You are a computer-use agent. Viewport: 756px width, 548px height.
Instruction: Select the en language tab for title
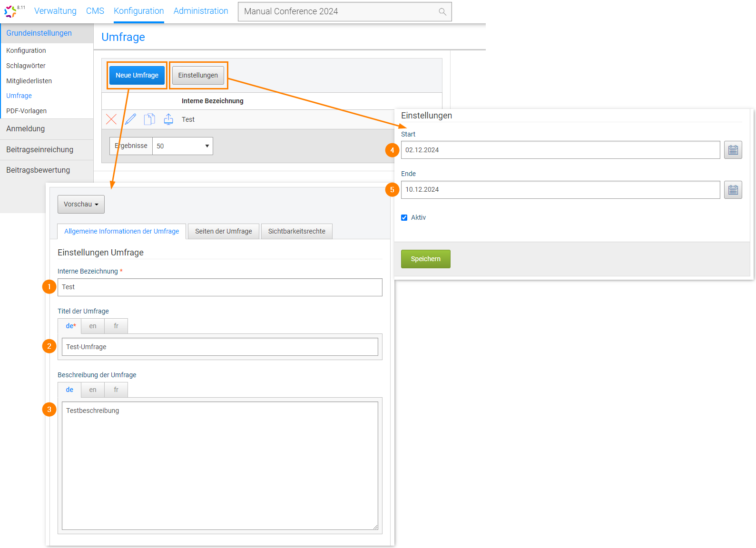point(93,326)
